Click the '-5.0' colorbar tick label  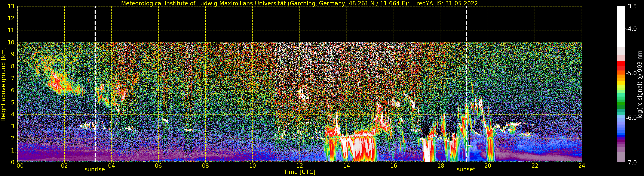click(631, 73)
